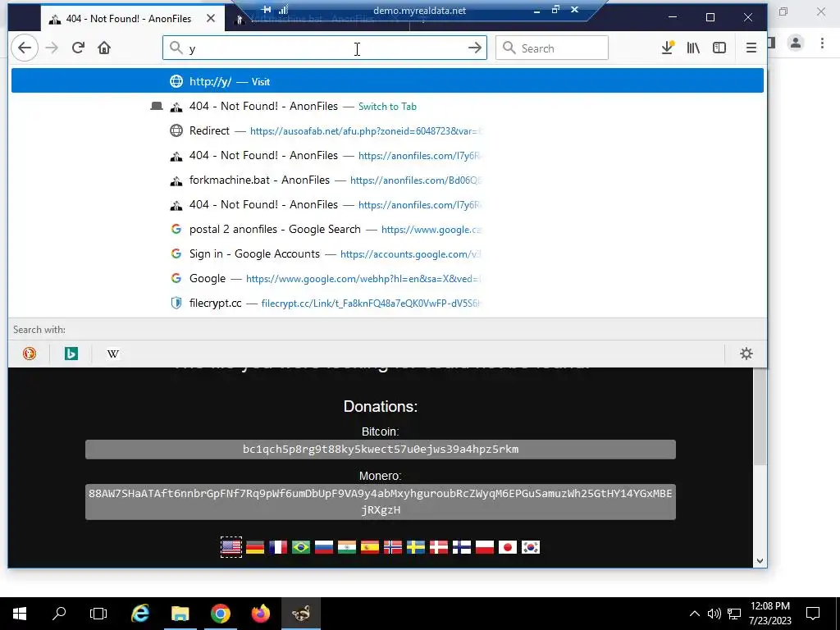Reload the current page

click(x=78, y=48)
